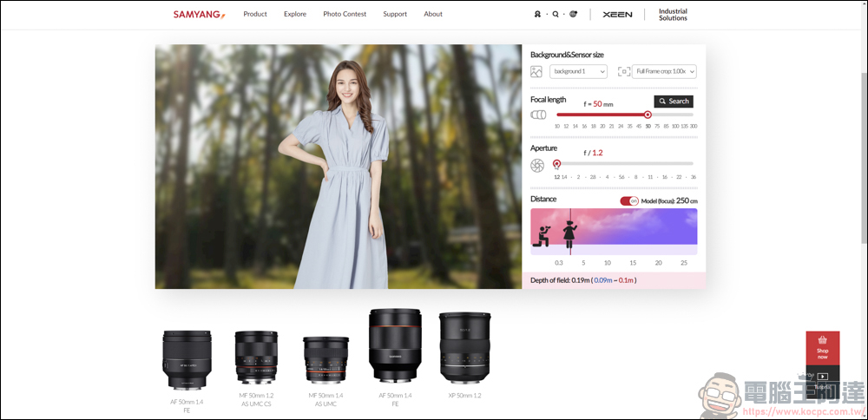
Task: Click the page vertical scrollbar
Action: (865, 158)
